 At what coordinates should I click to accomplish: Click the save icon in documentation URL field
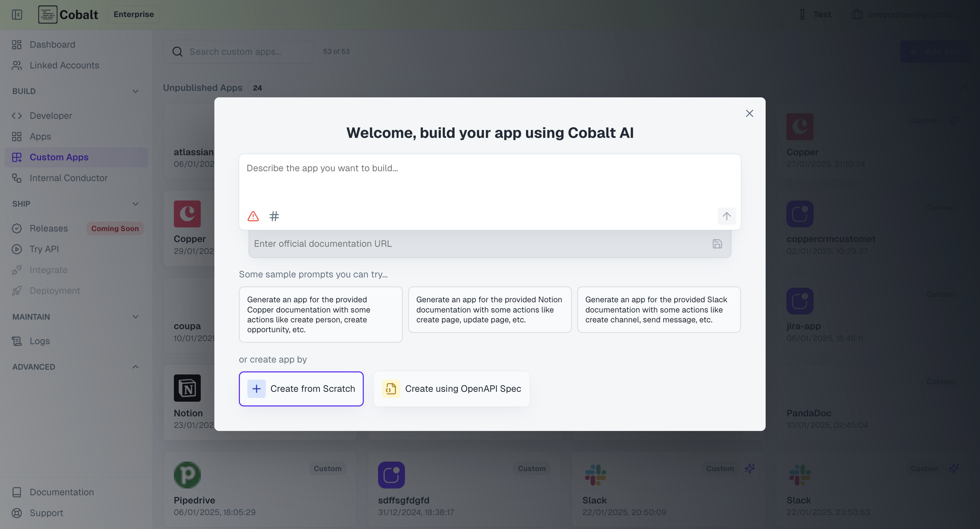click(x=717, y=244)
